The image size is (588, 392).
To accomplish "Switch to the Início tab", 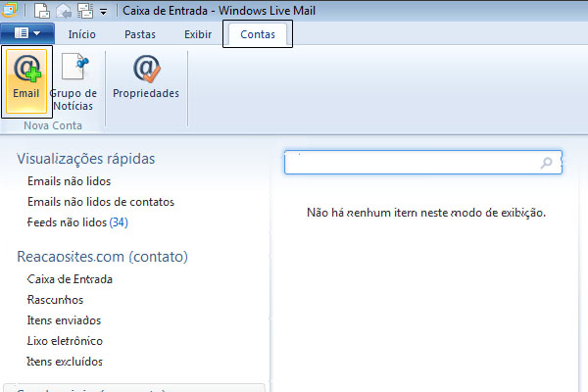I will click(81, 34).
